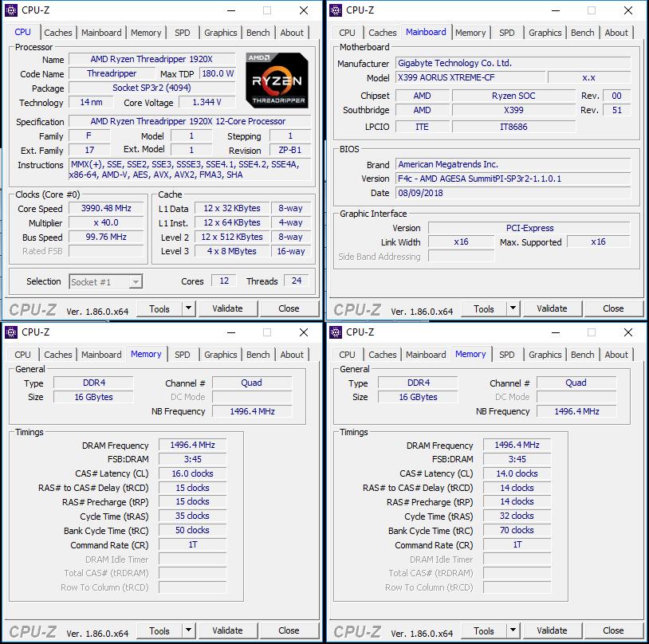Open the Mainboard tab in the 14.0-clocks Memory window
Screen dimensions: 649x644
tap(426, 355)
